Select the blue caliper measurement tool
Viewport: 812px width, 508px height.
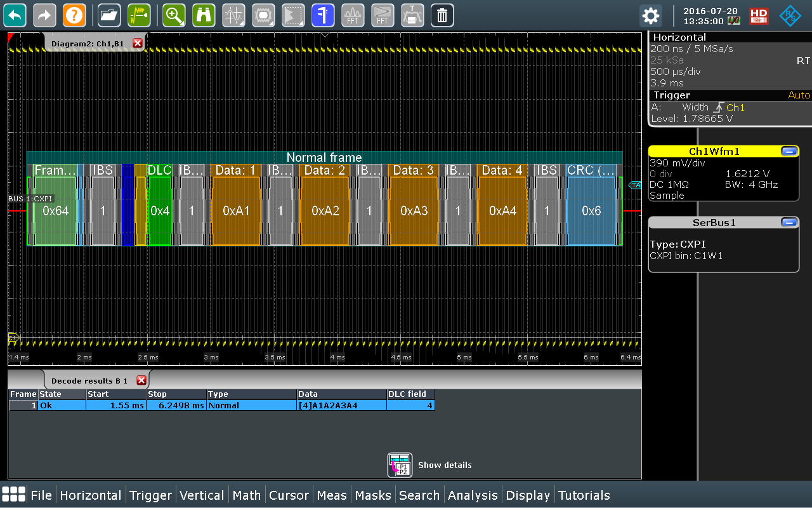323,15
